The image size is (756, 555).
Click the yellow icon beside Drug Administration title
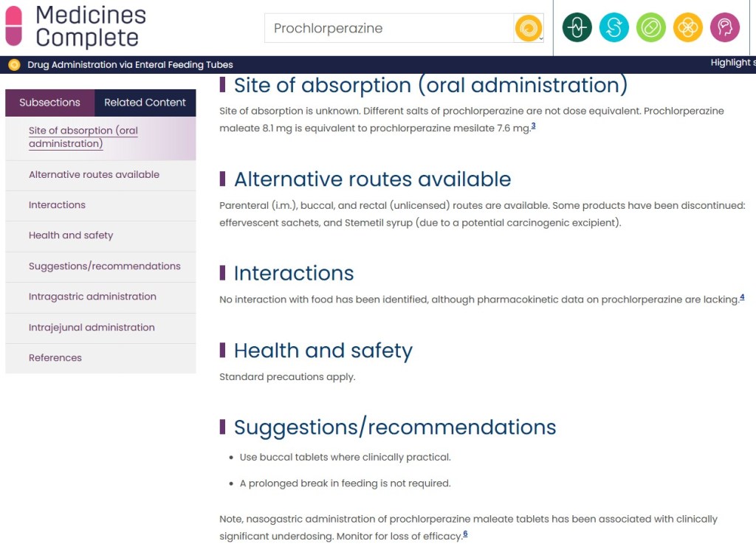pos(14,65)
